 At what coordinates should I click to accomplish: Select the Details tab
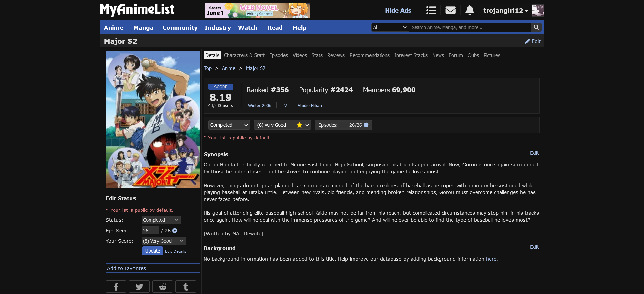tap(212, 55)
